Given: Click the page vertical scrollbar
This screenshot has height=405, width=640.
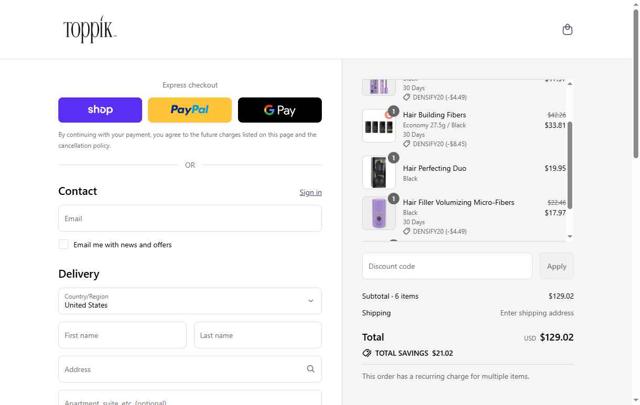Looking at the screenshot, I should click(636, 84).
